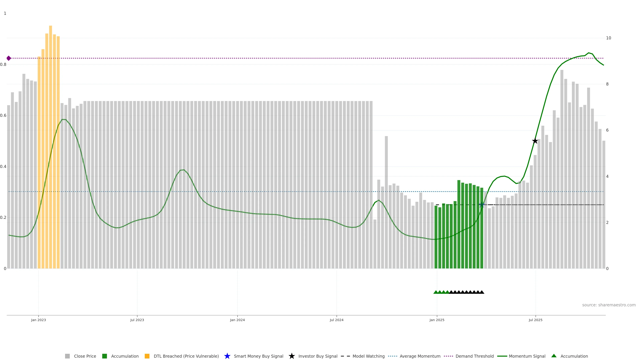644x362 pixels.
Task: Click the Model Watching dashed line legend icon
Action: point(345,356)
